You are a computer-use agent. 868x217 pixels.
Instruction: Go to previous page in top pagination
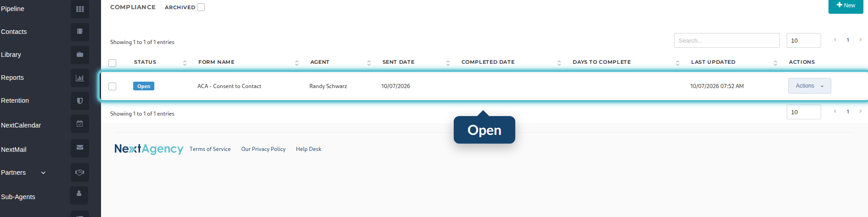click(x=835, y=40)
